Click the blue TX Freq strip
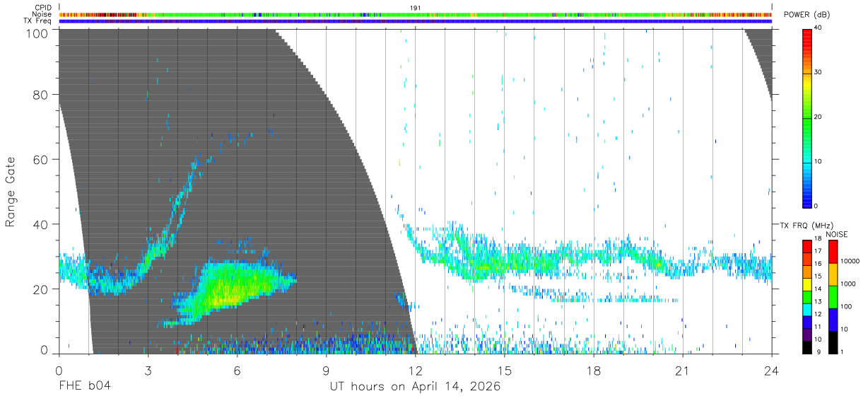This screenshot has width=868, height=401. click(415, 21)
